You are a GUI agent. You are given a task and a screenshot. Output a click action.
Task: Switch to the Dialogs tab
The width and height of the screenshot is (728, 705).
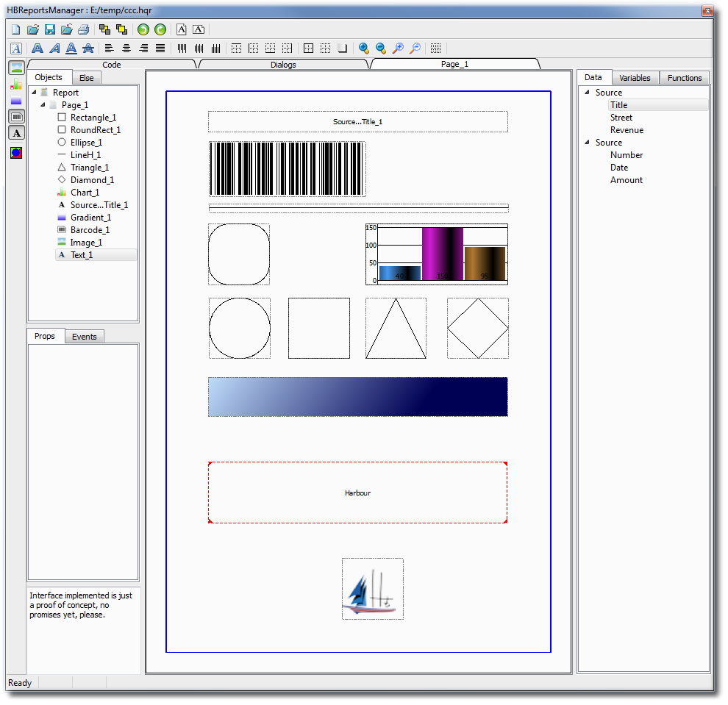[283, 65]
